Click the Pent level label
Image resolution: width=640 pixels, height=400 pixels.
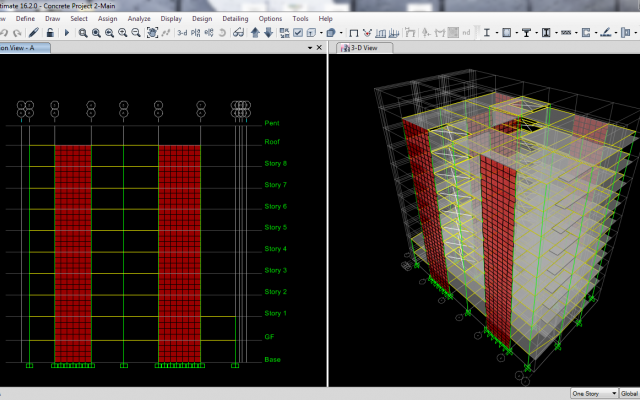[x=272, y=123]
